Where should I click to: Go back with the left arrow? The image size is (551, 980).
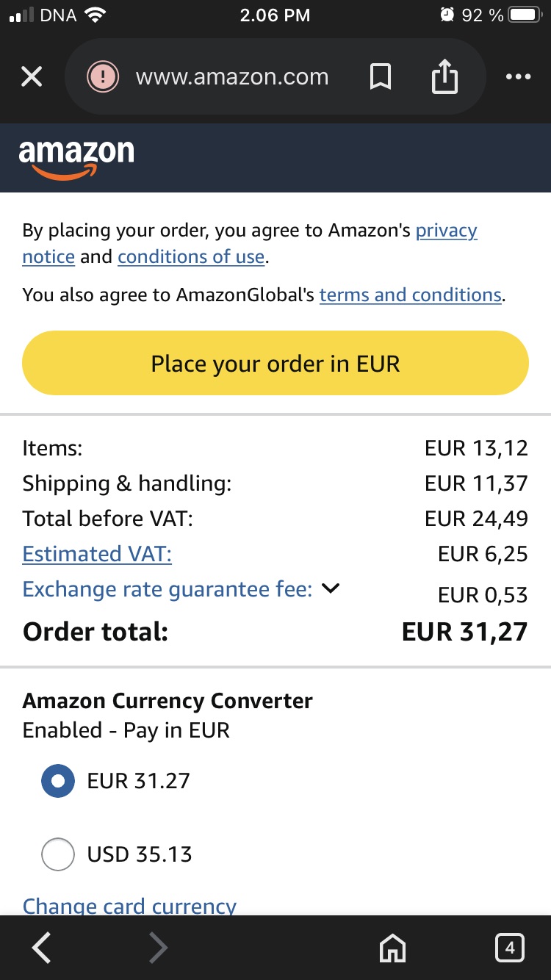[x=42, y=948]
